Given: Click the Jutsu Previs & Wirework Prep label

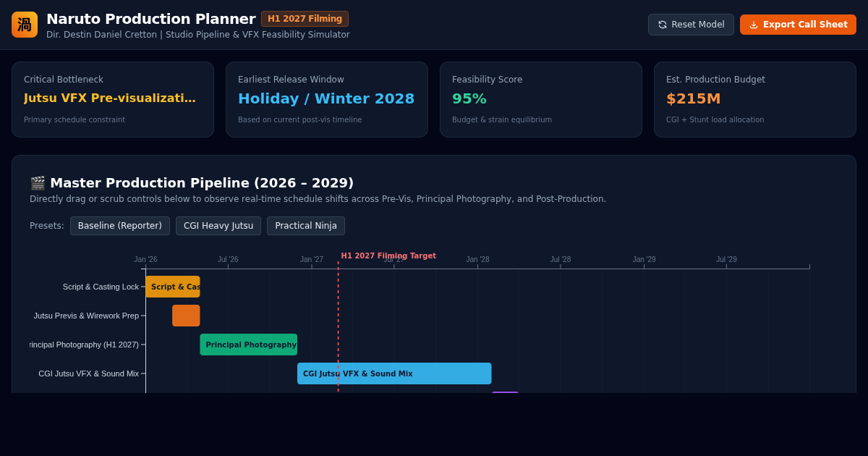Looking at the screenshot, I should point(86,316).
